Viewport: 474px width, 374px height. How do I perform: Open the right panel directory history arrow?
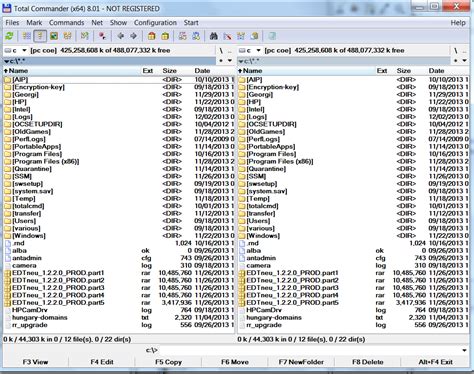(464, 61)
